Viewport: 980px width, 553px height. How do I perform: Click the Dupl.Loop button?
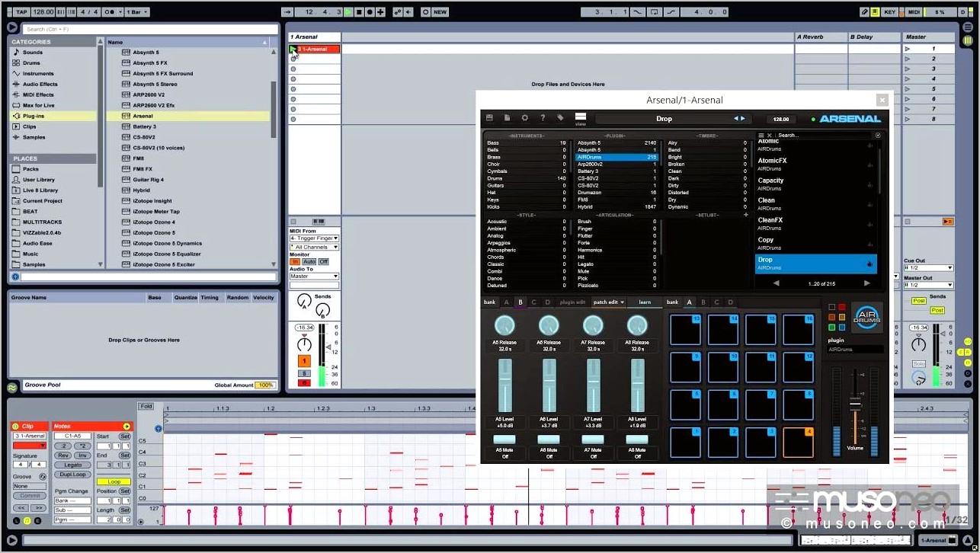click(73, 474)
